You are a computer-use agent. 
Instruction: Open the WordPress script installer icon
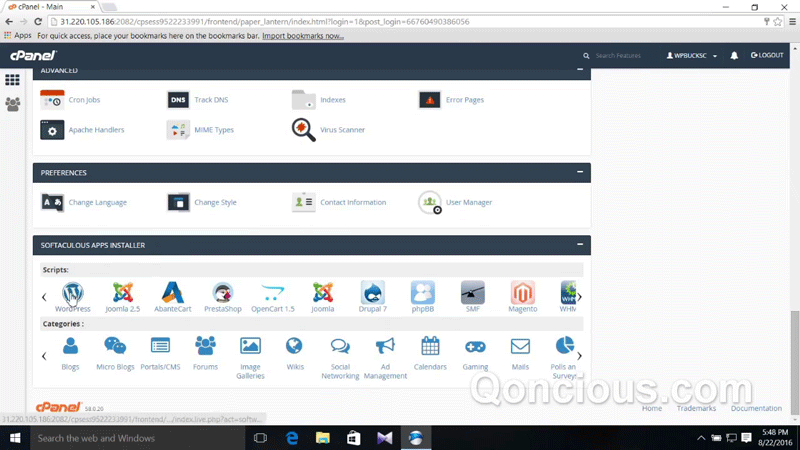[x=72, y=293]
